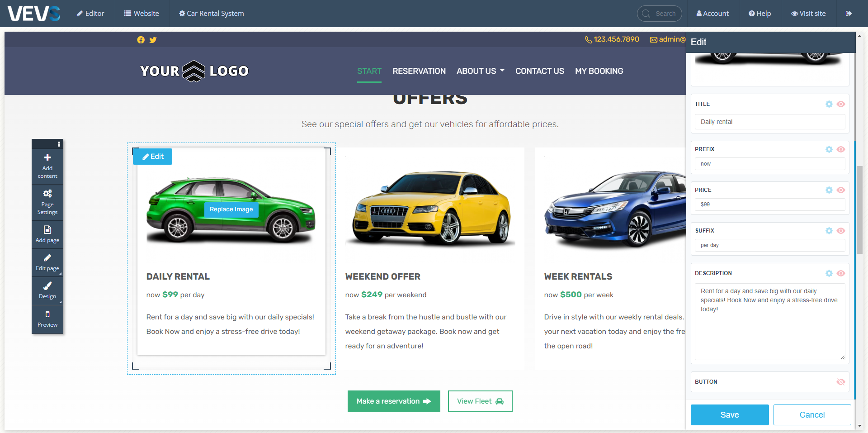Select RESERVATION in the site navigation
Image resolution: width=868 pixels, height=433 pixels.
419,71
